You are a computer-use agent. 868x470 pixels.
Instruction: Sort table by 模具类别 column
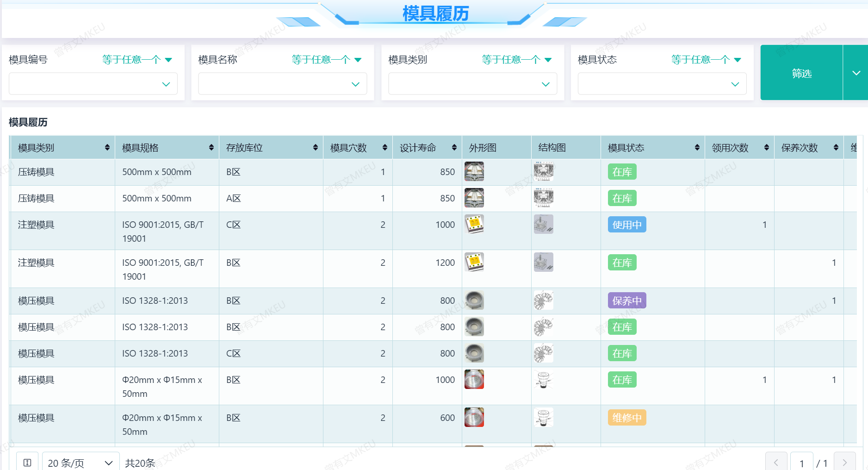[x=107, y=147]
